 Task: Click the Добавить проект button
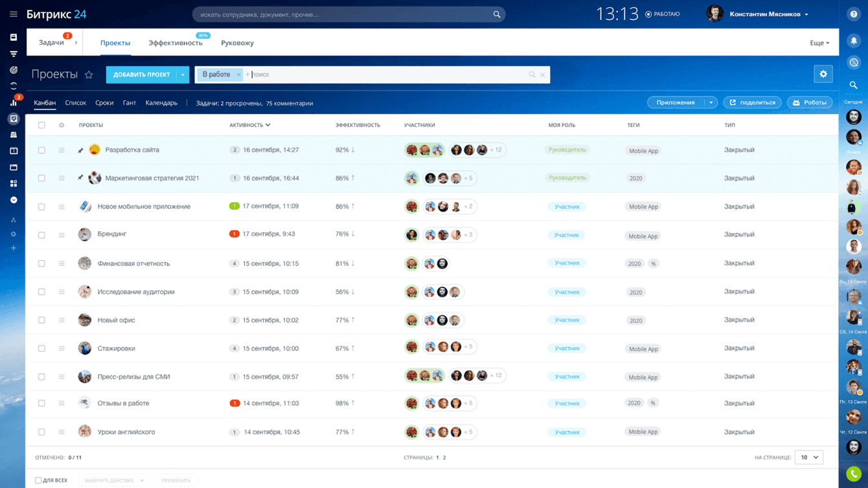point(141,74)
